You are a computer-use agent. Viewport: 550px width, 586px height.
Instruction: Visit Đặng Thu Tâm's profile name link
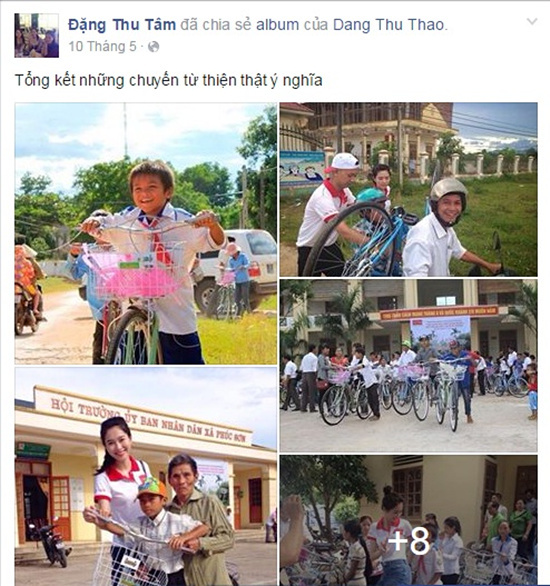pyautogui.click(x=122, y=25)
